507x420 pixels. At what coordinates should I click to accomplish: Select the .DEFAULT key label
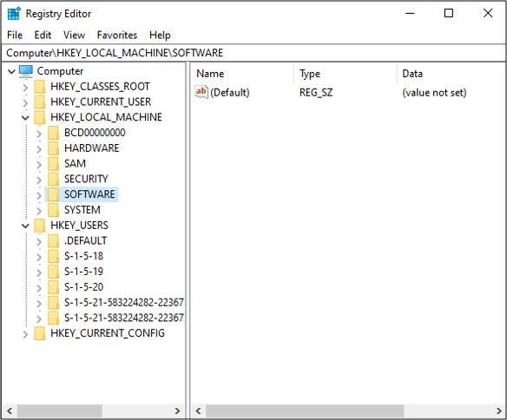(x=85, y=241)
